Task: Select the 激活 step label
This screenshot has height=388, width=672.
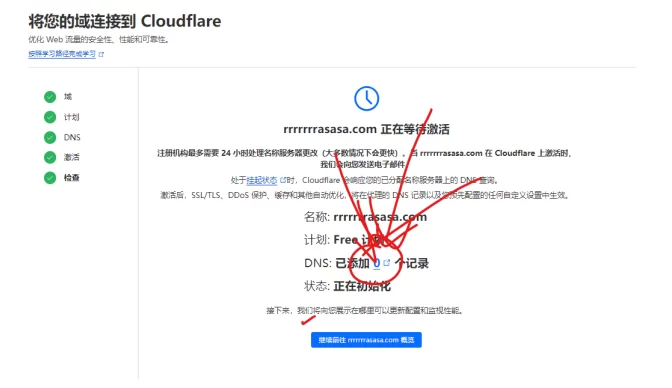Action: point(72,157)
